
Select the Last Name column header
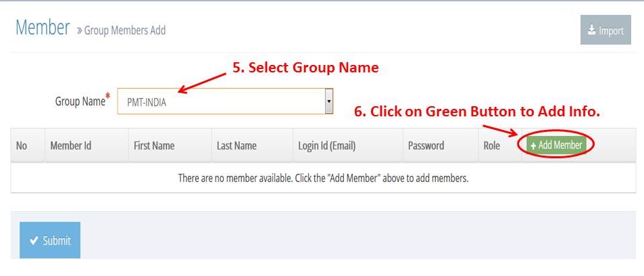237,145
